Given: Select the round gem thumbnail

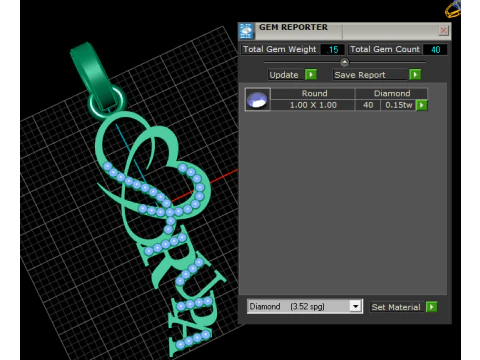Looking at the screenshot, I should coord(258,99).
